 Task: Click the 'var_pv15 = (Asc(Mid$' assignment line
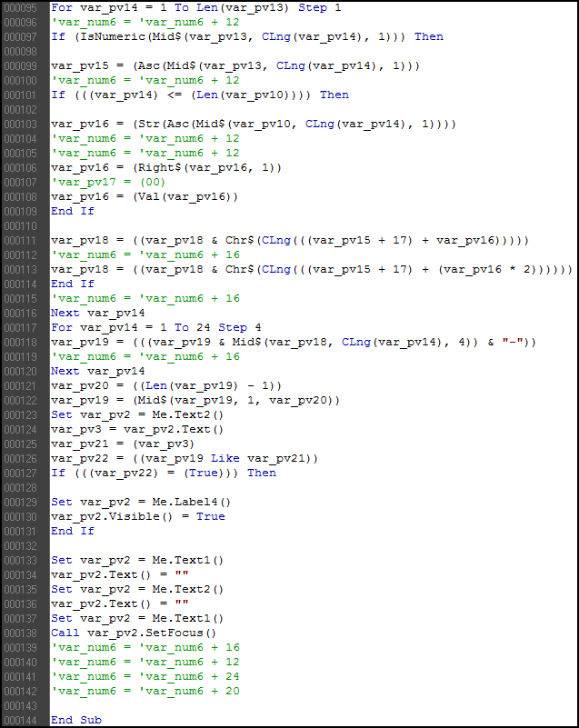click(x=235, y=66)
